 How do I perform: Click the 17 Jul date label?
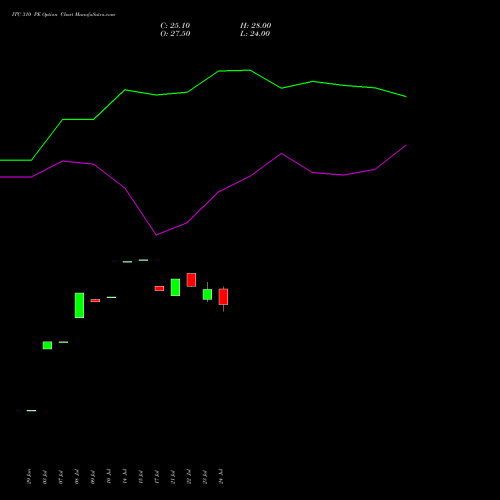pyautogui.click(x=157, y=477)
